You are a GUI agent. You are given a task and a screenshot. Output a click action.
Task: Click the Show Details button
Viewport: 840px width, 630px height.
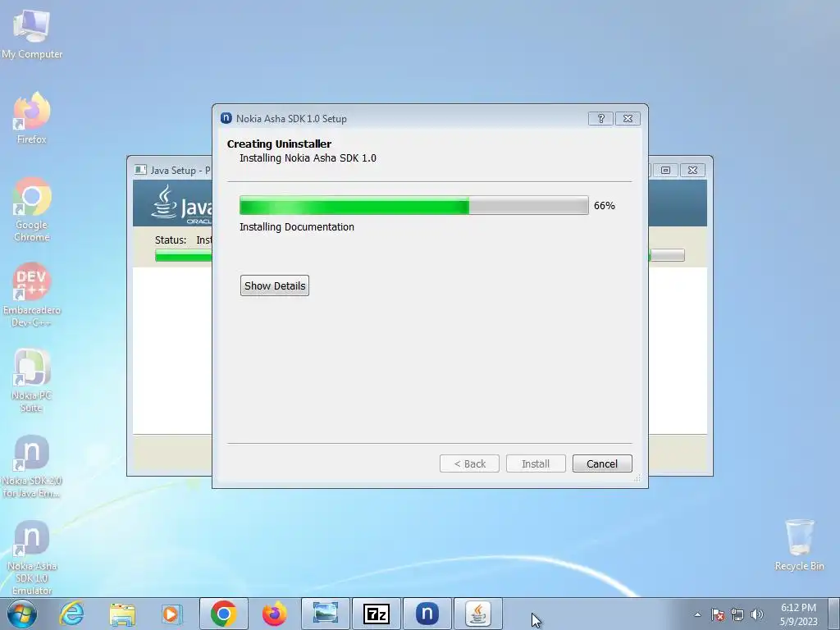(275, 285)
